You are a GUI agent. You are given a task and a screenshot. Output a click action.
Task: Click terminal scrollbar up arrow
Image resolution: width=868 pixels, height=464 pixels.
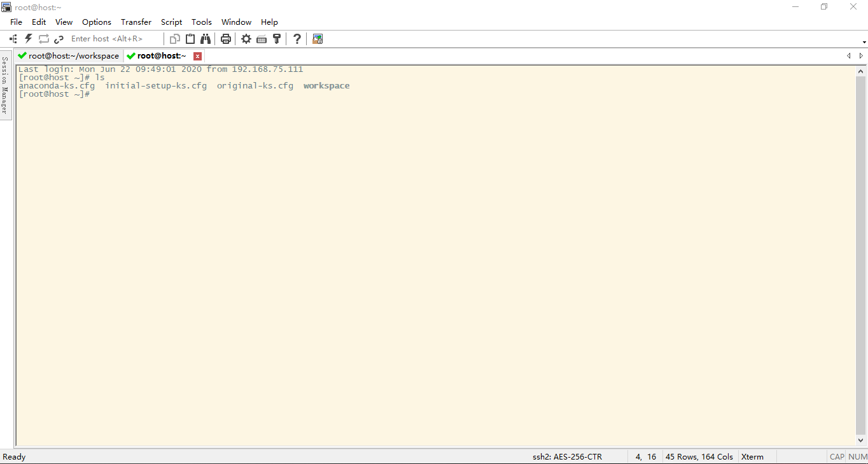point(861,71)
